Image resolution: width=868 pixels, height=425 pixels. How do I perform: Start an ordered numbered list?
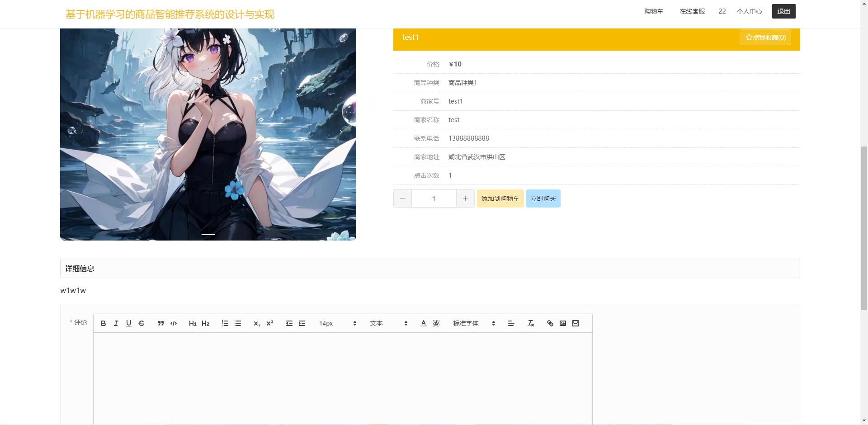coord(225,323)
